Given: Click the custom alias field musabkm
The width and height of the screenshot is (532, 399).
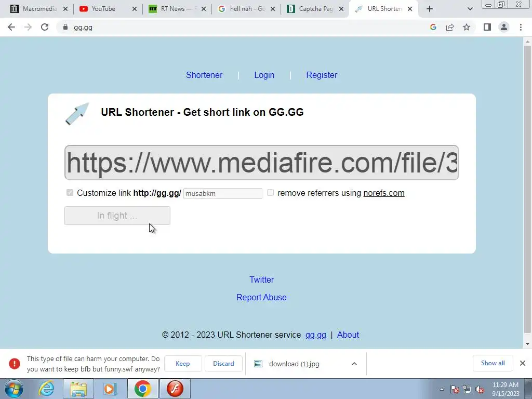Looking at the screenshot, I should pos(222,193).
